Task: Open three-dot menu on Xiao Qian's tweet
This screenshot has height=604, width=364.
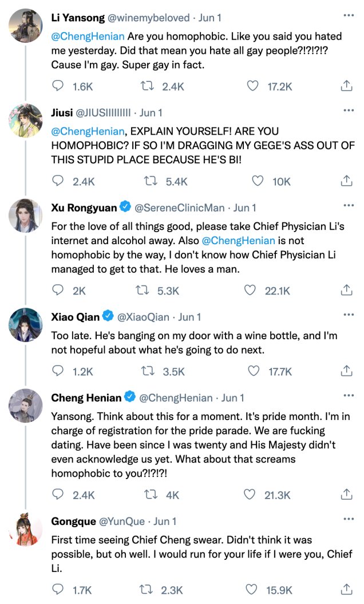Action: click(349, 315)
